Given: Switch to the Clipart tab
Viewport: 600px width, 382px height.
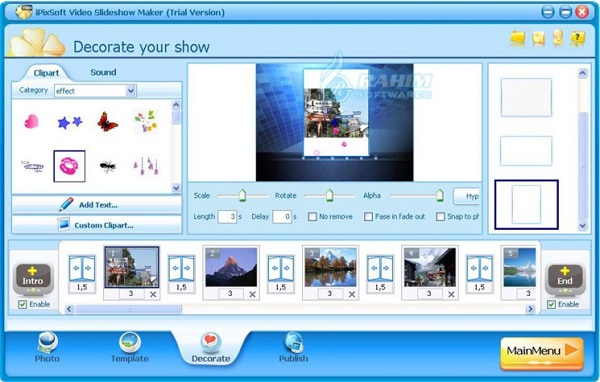Looking at the screenshot, I should 46,73.
